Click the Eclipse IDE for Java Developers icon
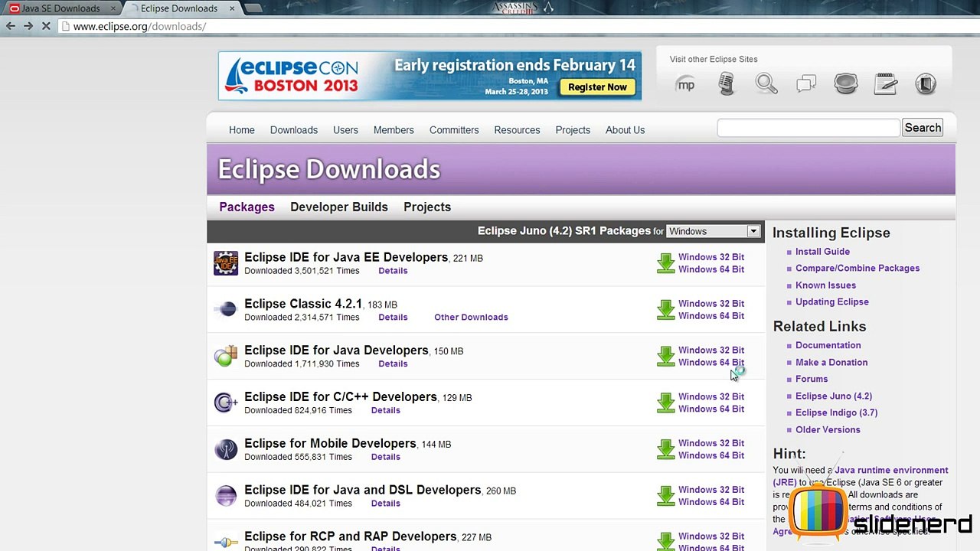This screenshot has width=980, height=551. coord(226,356)
